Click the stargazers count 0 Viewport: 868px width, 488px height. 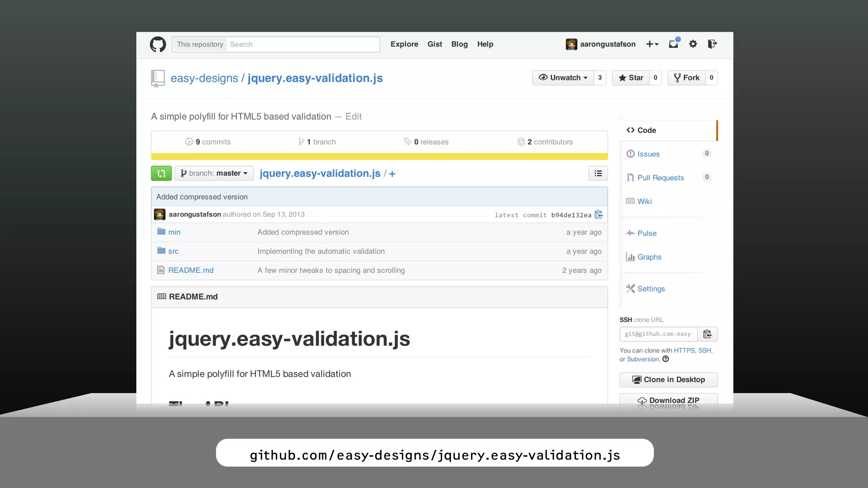tap(655, 78)
